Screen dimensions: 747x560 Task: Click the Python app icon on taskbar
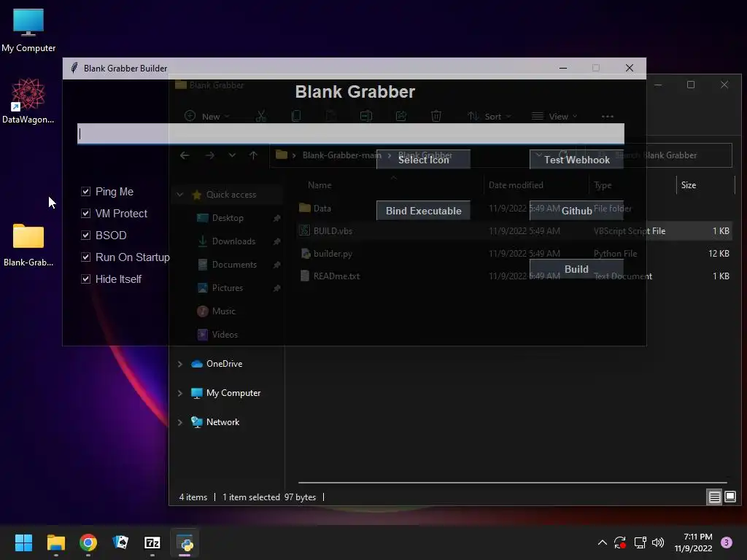click(185, 542)
